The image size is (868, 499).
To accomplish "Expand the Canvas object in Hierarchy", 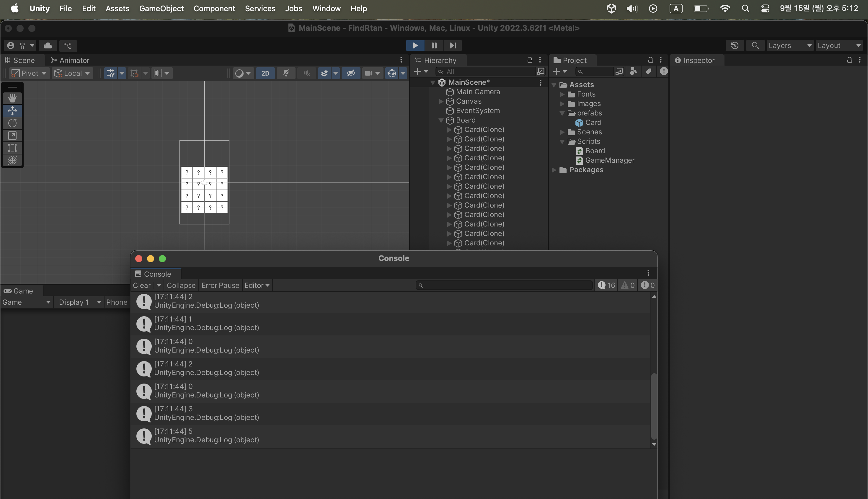I will [441, 102].
